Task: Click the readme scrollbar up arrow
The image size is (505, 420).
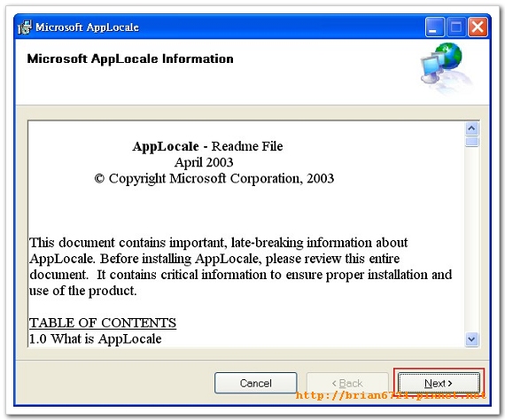Action: 472,129
